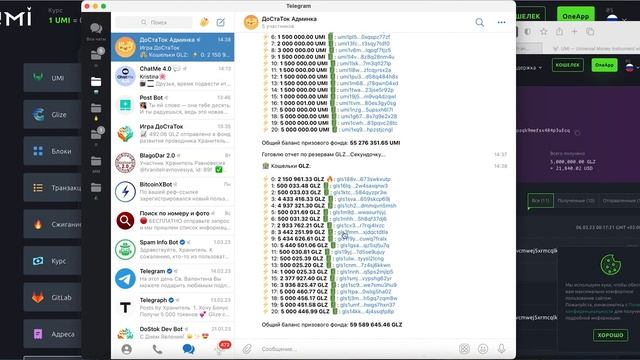Open GitLab item in background site sidebar
The width and height of the screenshot is (640, 360).
click(x=52, y=298)
